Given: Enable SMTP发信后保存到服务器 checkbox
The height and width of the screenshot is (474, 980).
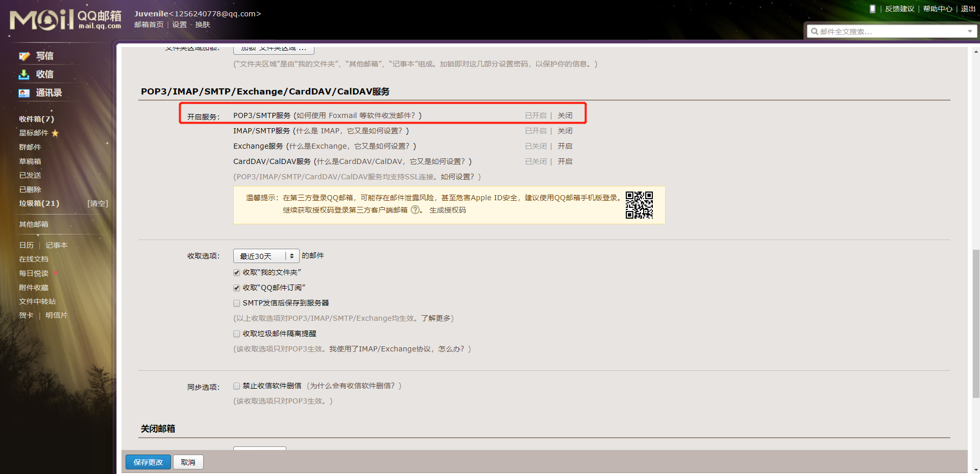Looking at the screenshot, I should pyautogui.click(x=236, y=303).
